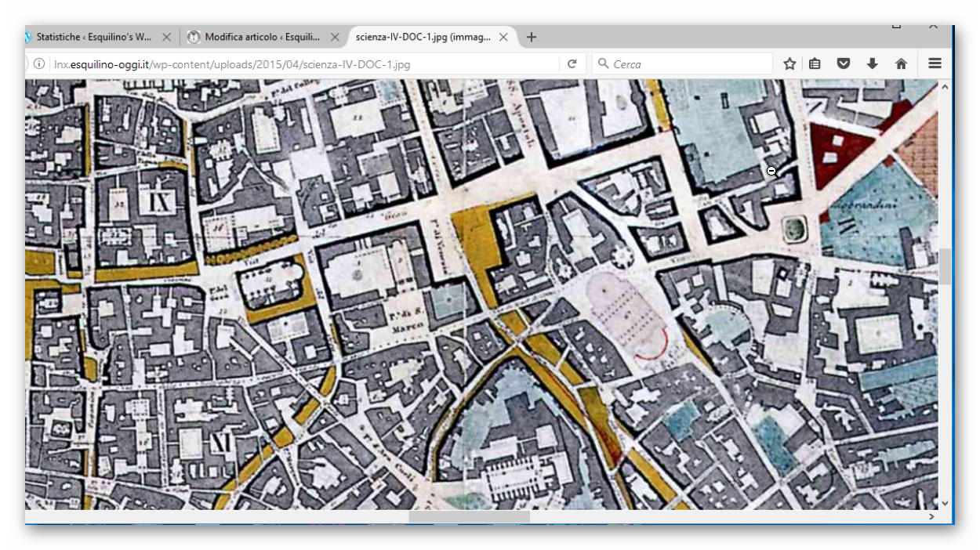
Task: Save page to Pocket icon
Action: tap(844, 64)
